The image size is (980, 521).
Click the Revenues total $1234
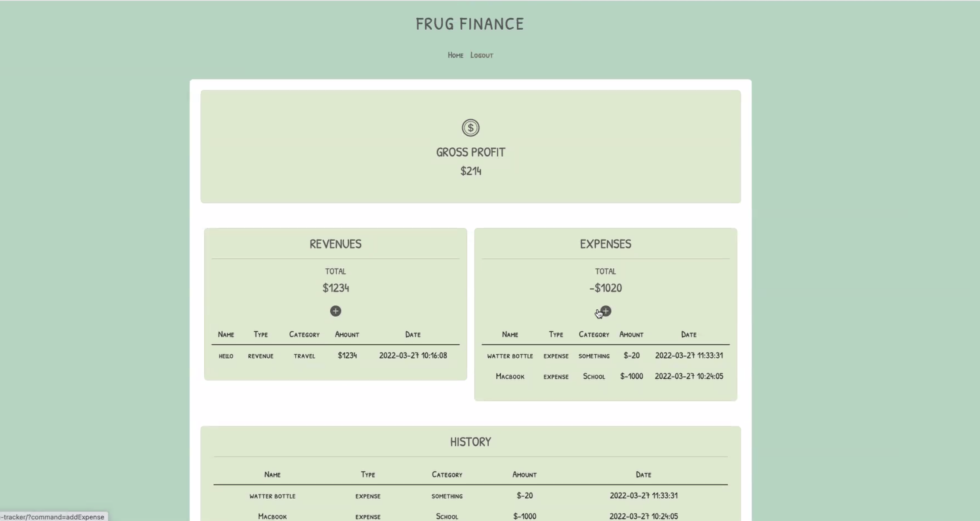[x=335, y=288]
